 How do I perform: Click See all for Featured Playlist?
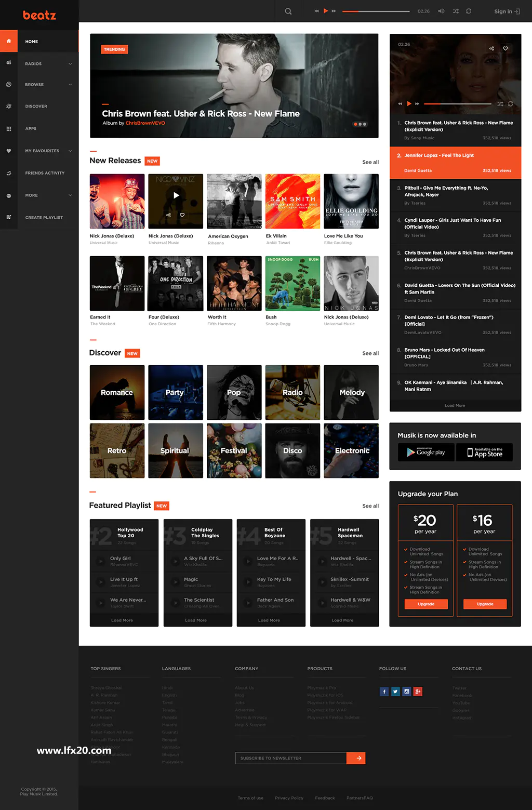(370, 506)
